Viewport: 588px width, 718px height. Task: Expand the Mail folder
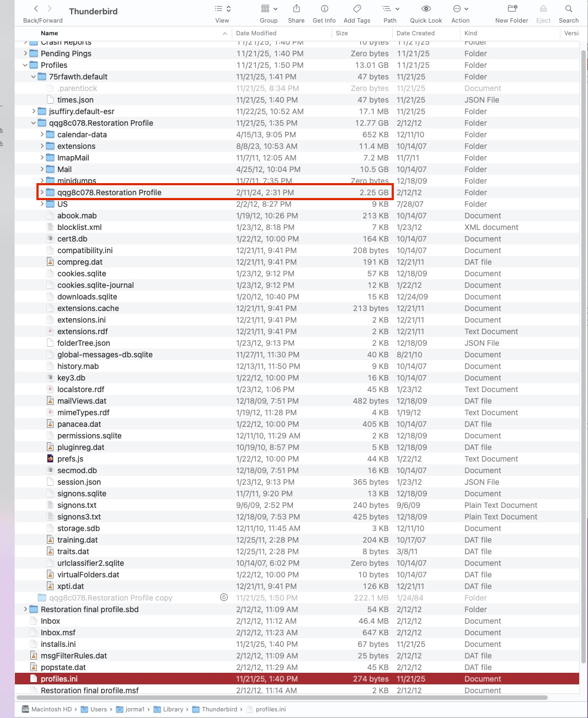click(42, 169)
